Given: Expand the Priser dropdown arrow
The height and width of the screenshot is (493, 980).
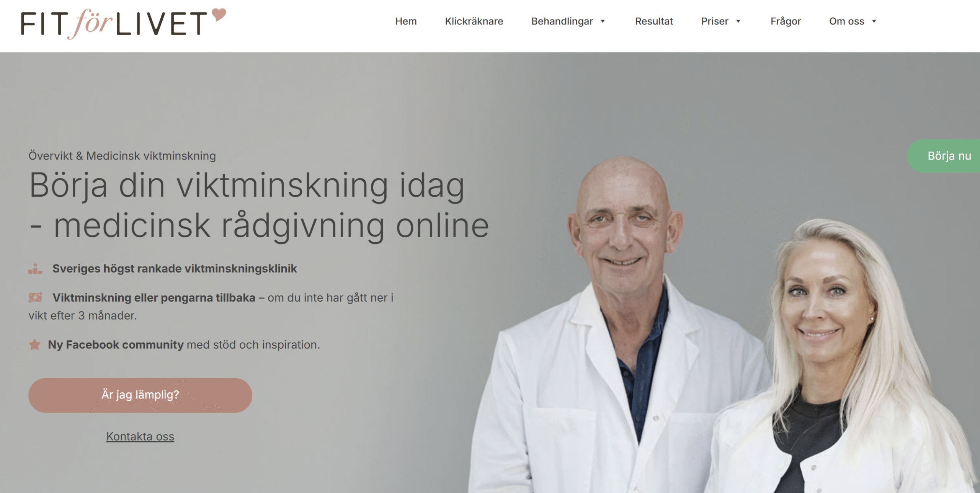Looking at the screenshot, I should coord(738,21).
